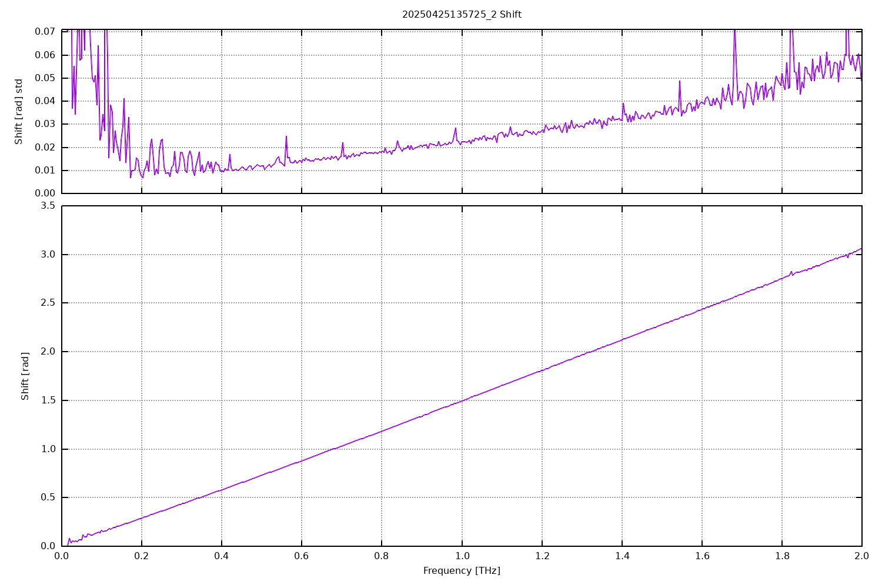Click the 0.07 tick label on upper plot

[45, 32]
